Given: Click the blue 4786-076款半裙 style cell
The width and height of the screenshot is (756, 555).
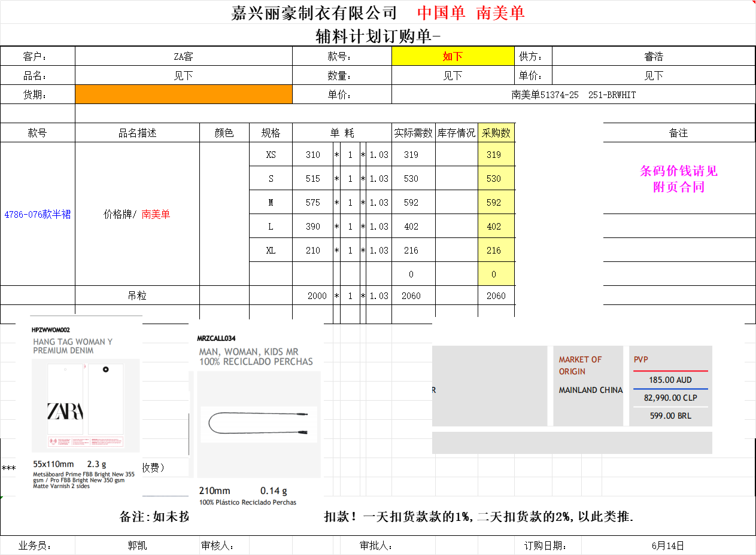Looking at the screenshot, I should tap(38, 214).
